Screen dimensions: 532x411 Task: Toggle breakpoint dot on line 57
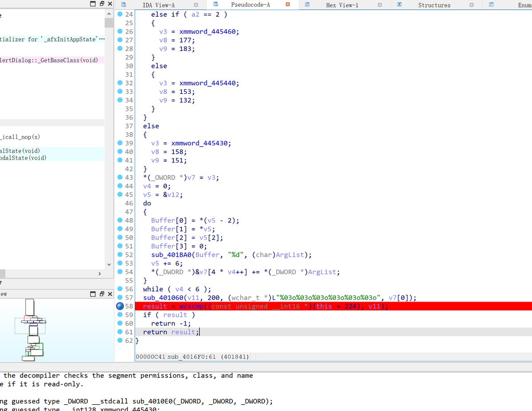pyautogui.click(x=120, y=298)
